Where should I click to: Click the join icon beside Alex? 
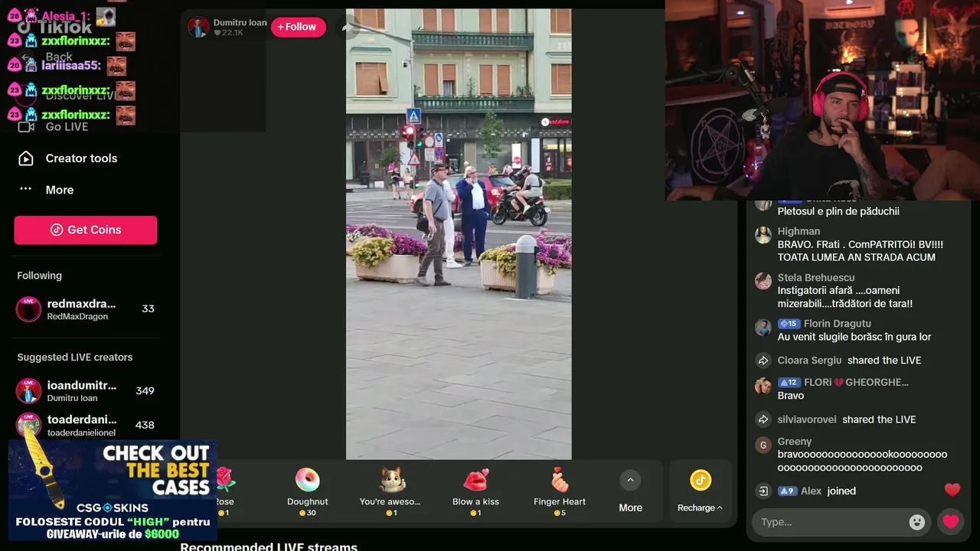[763, 491]
